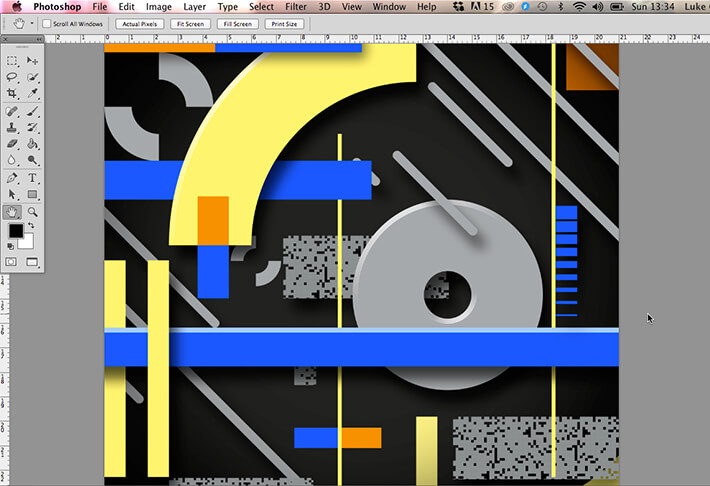Open the Adobe menu bar icon
Viewport: 710px width, 486px height.
[482, 6]
